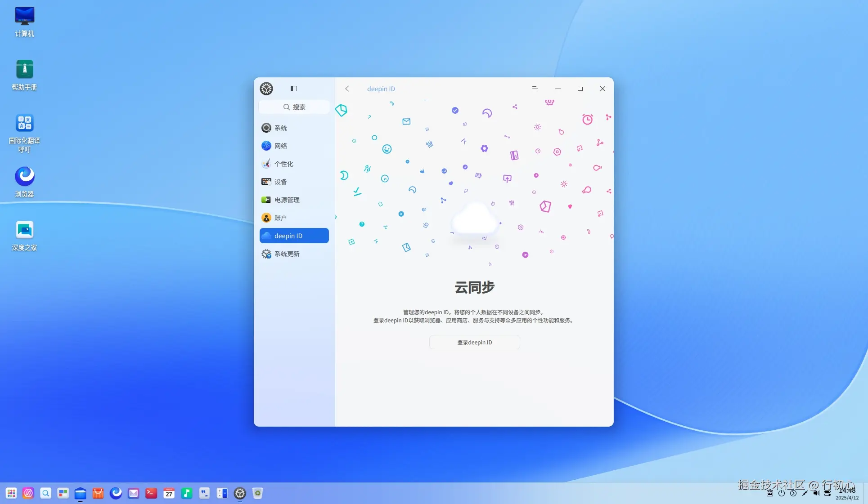Open the launcher grid in dock
868x504 pixels.
coord(11,493)
